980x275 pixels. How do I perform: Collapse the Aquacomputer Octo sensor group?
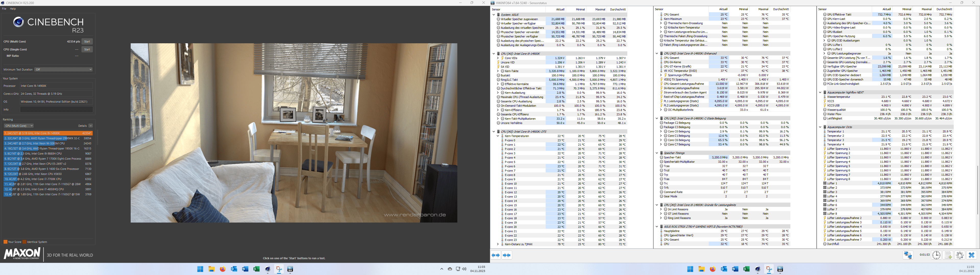tap(820, 127)
